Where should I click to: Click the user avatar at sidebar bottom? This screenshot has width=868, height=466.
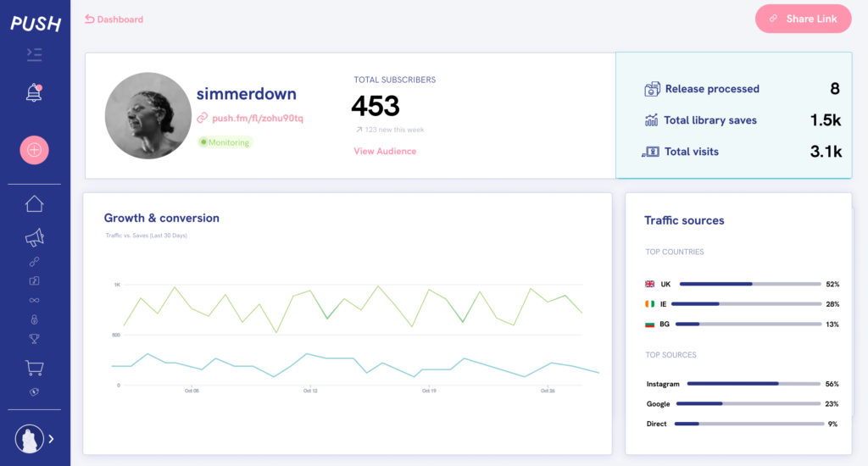click(30, 439)
